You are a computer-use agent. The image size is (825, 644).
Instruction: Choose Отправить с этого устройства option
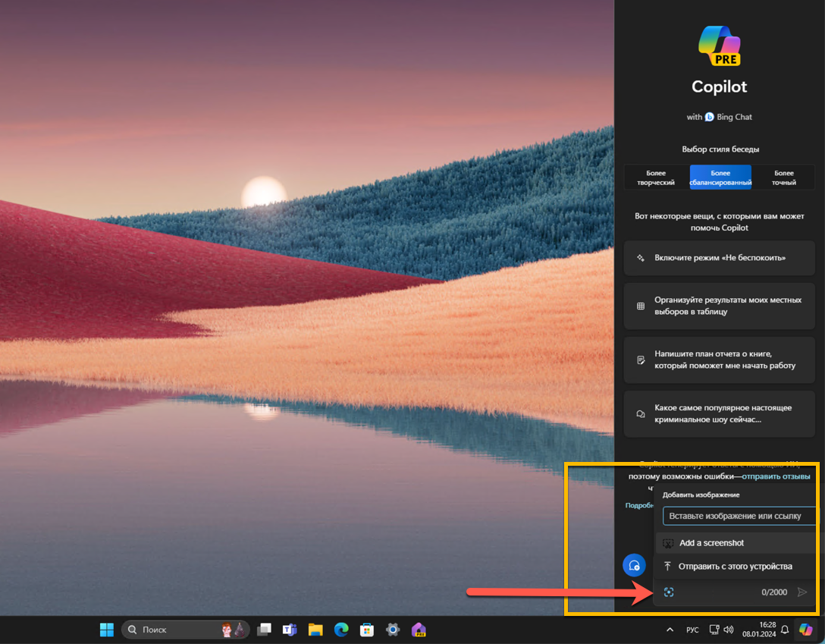(x=735, y=566)
